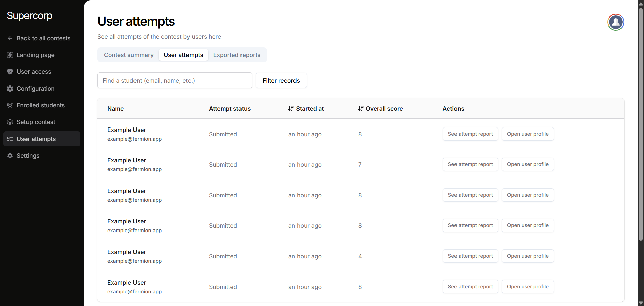Open user profile for score 7 row
This screenshot has height=306, width=644.
point(528,164)
